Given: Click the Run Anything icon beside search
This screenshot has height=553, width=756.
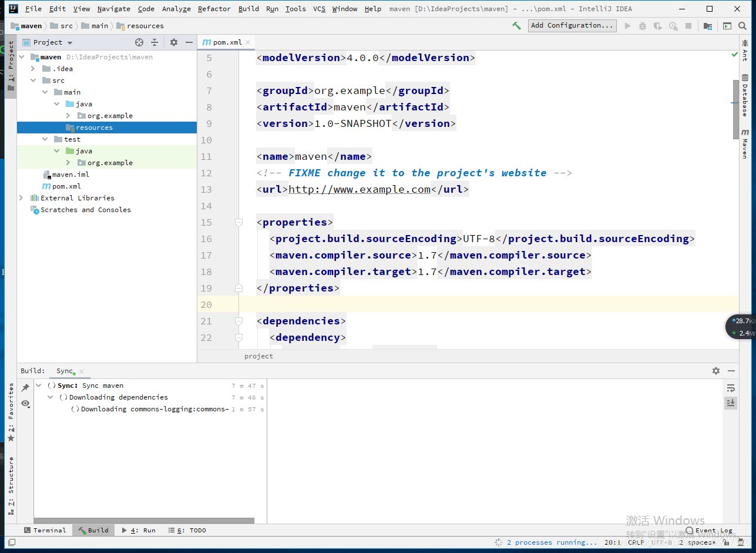Looking at the screenshot, I should (x=727, y=26).
